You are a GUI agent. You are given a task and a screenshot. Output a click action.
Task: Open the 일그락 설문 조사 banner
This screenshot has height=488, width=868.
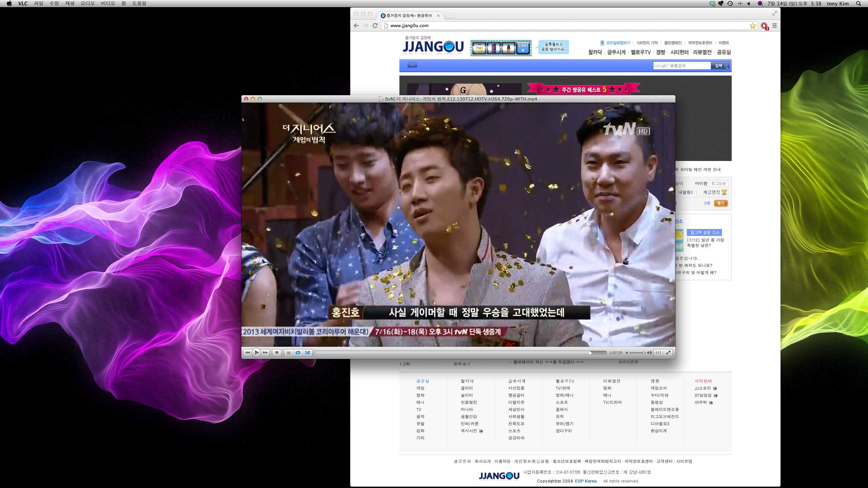click(704, 232)
